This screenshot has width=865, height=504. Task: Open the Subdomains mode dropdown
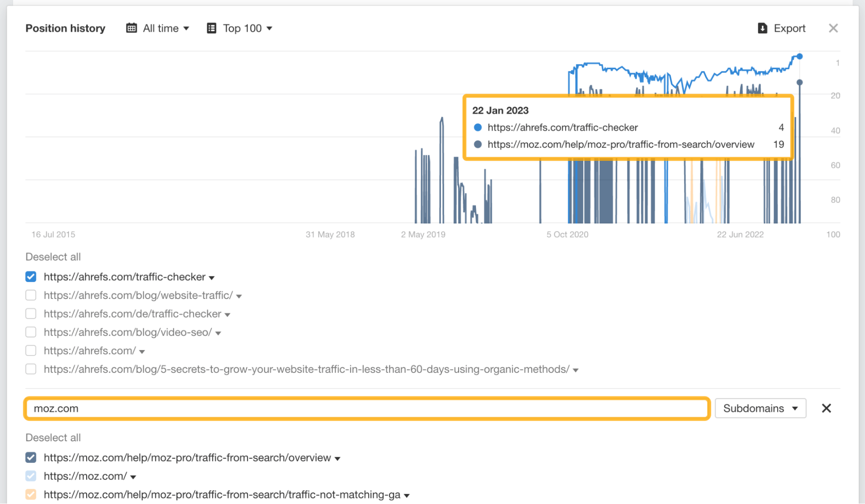coord(760,408)
